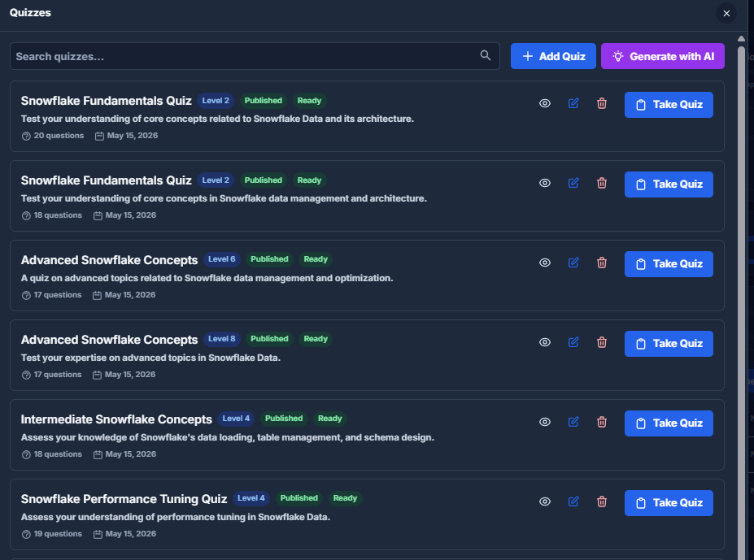This screenshot has width=754, height=560.
Task: Remove Advanced Snowflake Concepts Level 8 quiz with trash icon
Action: click(602, 342)
